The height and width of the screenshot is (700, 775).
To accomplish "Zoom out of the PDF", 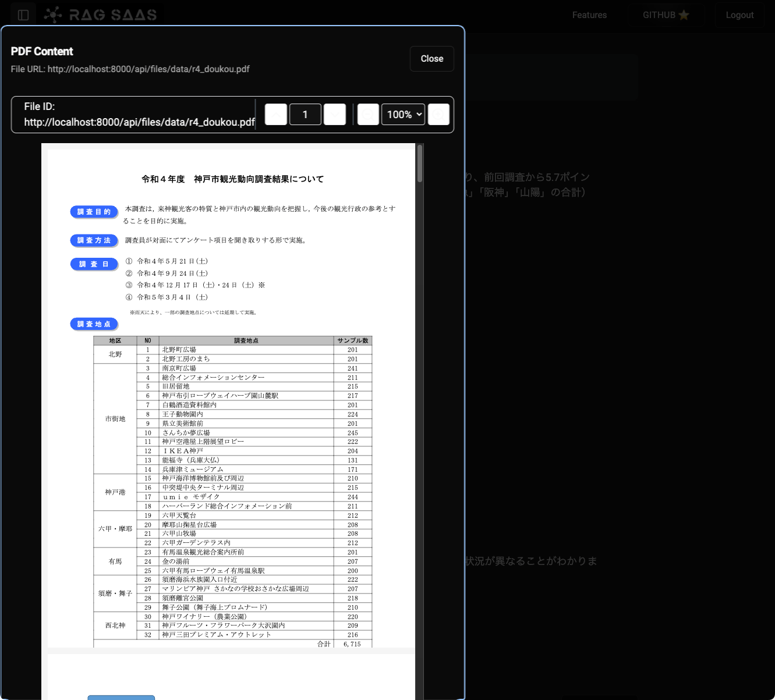I will pyautogui.click(x=368, y=115).
